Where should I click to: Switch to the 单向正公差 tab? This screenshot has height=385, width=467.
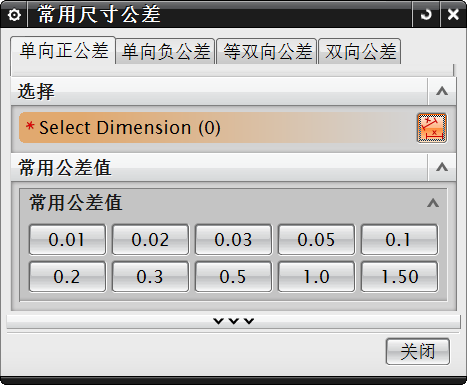(x=63, y=51)
